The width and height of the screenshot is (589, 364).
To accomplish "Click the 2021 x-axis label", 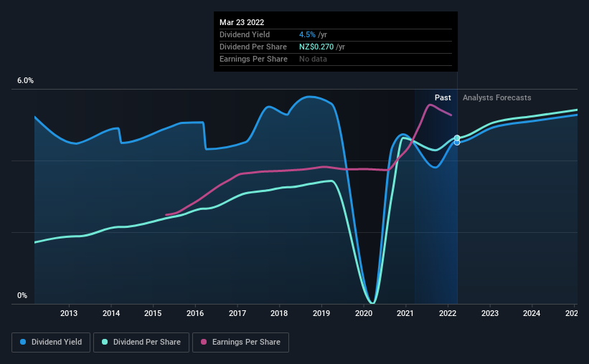I will click(405, 313).
